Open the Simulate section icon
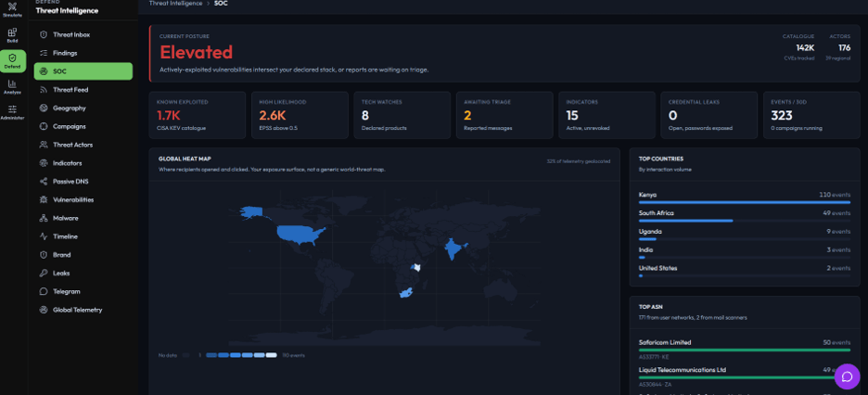 (x=12, y=7)
